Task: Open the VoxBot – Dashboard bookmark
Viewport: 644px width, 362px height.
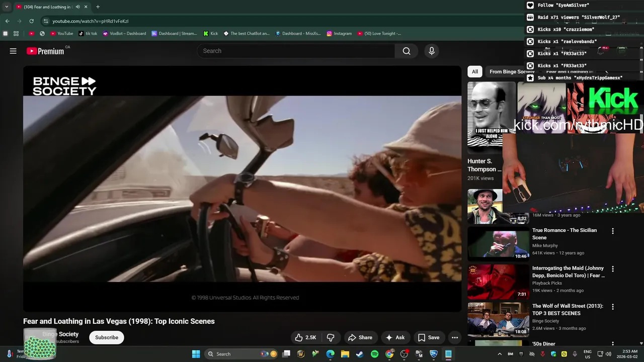Action: 124,33
